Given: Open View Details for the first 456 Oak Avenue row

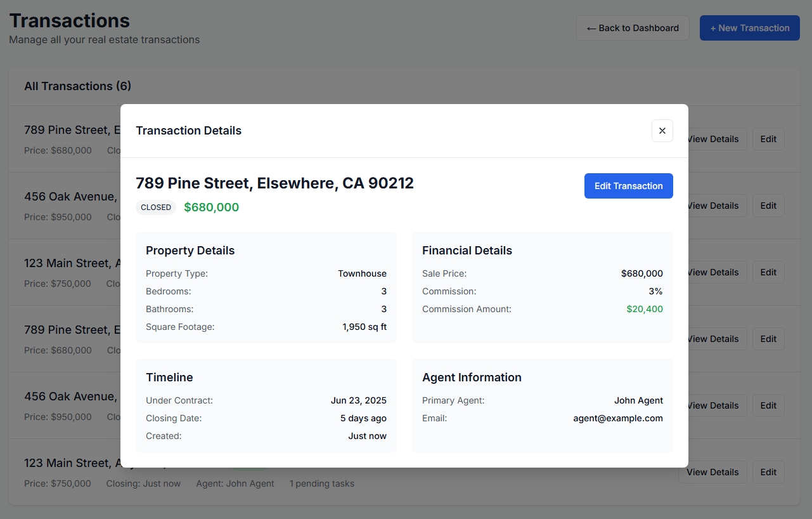Looking at the screenshot, I should pyautogui.click(x=718, y=206).
